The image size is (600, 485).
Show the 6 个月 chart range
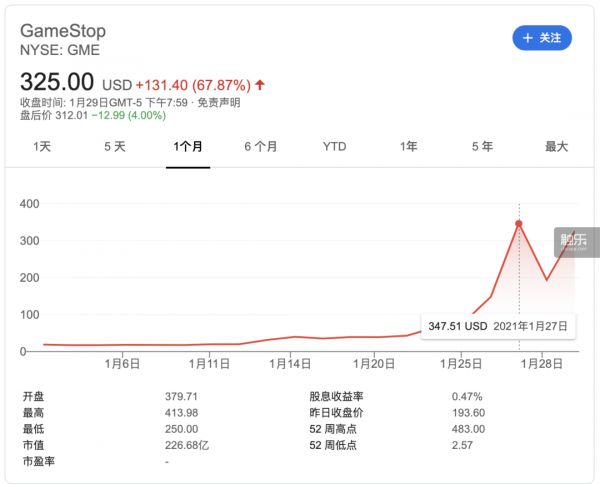click(x=260, y=146)
